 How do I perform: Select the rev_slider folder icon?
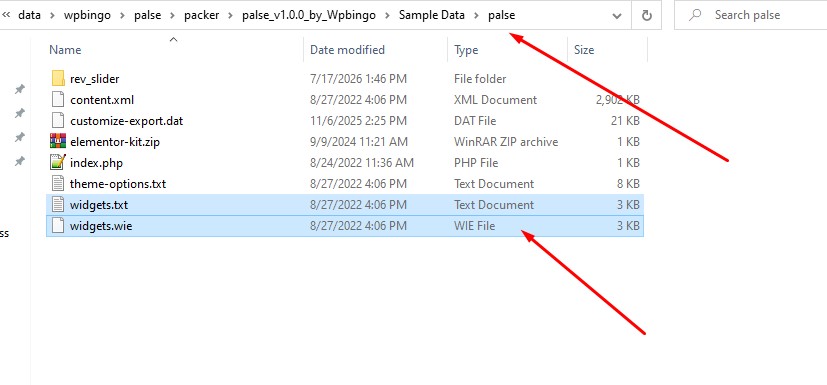point(58,79)
